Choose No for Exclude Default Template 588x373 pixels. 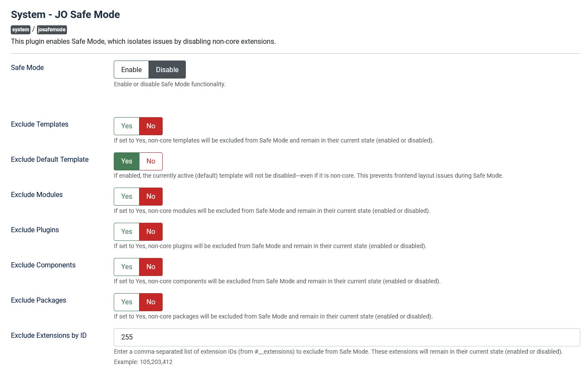coord(151,161)
